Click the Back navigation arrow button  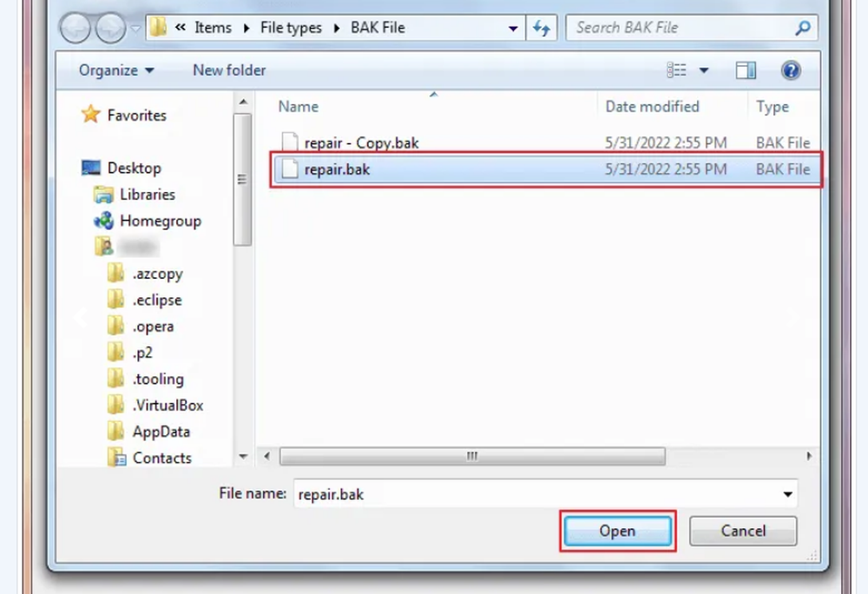(76, 28)
